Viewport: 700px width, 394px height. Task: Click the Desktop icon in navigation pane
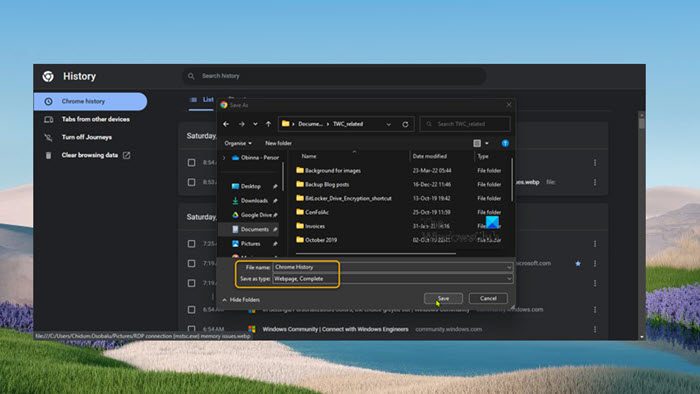point(235,186)
